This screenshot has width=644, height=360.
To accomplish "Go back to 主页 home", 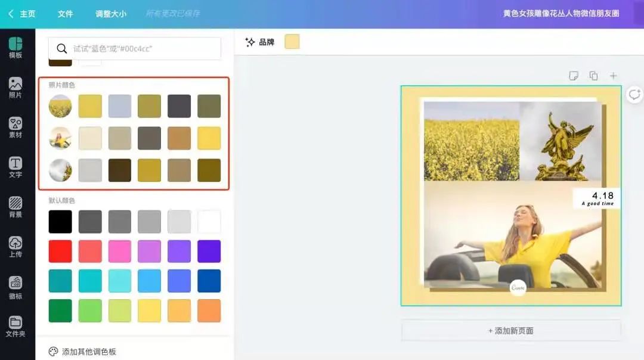I will [x=22, y=14].
